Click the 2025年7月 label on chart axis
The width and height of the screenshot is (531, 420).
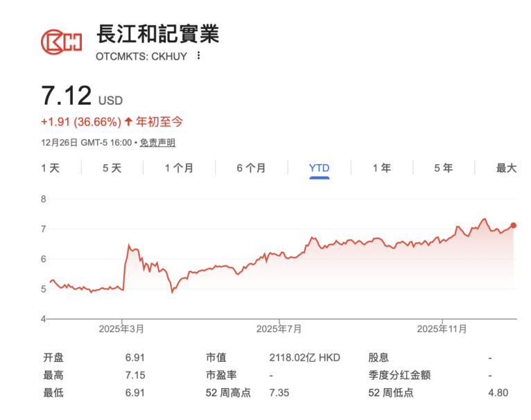tap(278, 328)
